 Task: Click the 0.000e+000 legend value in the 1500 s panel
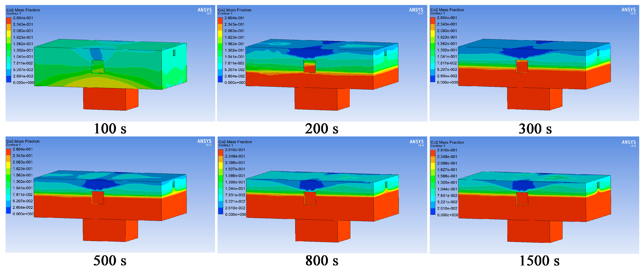click(x=448, y=215)
